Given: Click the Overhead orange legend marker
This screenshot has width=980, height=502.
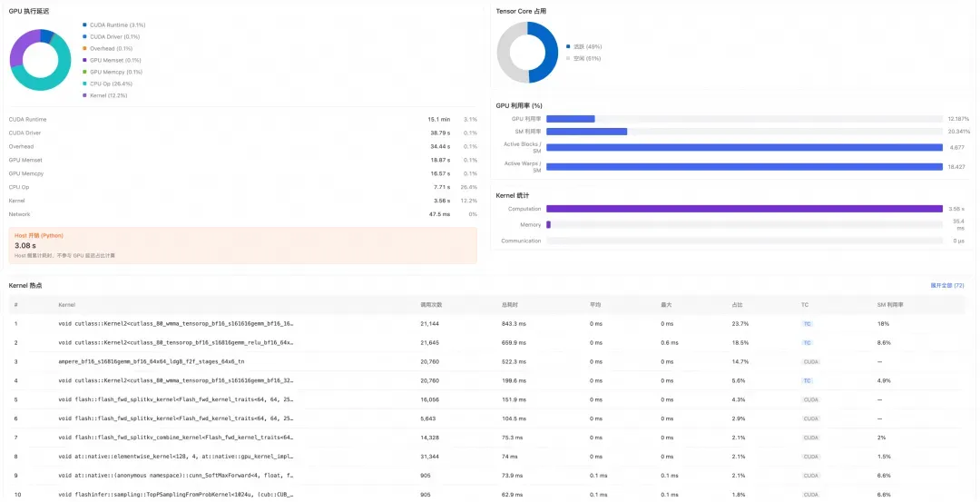Looking at the screenshot, I should [x=84, y=49].
